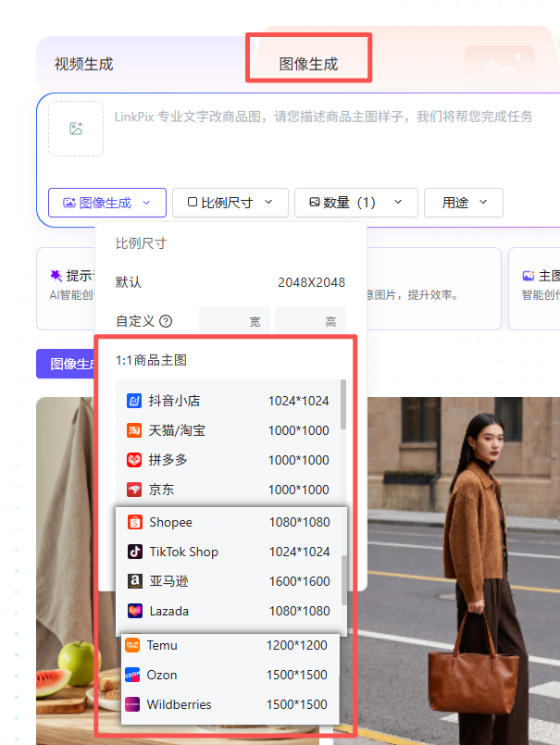
Task: Select the 亚马逊 Amazon icon
Action: (134, 581)
